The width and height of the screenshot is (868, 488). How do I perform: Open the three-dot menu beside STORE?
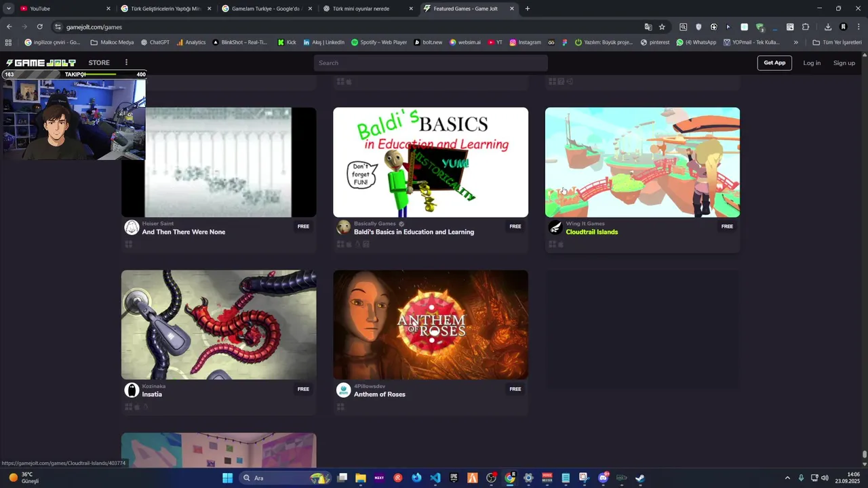click(126, 62)
